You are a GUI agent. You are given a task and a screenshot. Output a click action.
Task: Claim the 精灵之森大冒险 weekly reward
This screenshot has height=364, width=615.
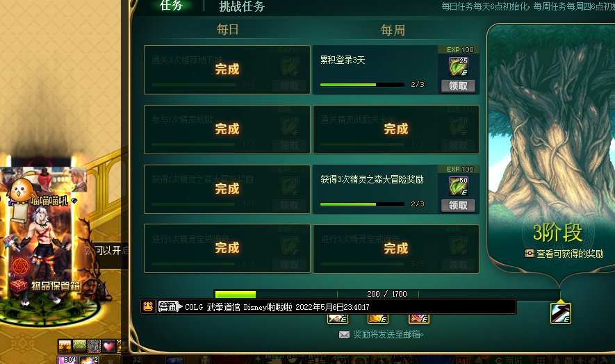[458, 206]
